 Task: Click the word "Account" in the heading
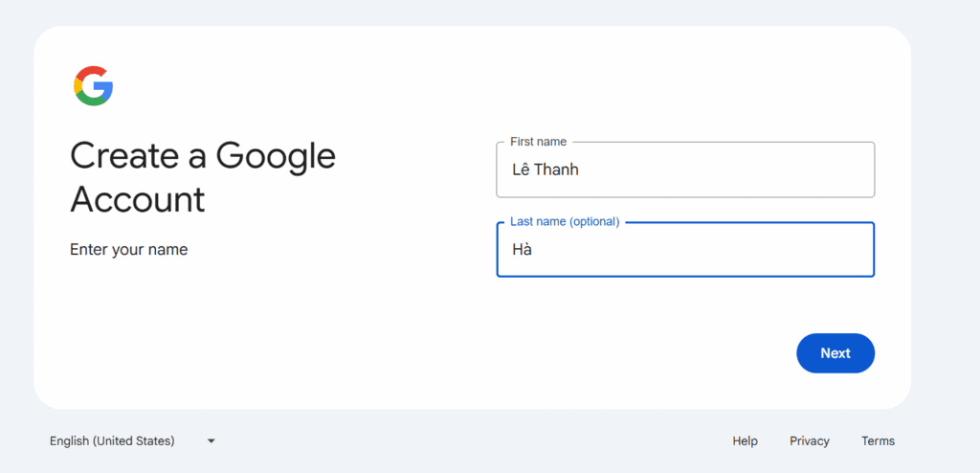tap(138, 200)
